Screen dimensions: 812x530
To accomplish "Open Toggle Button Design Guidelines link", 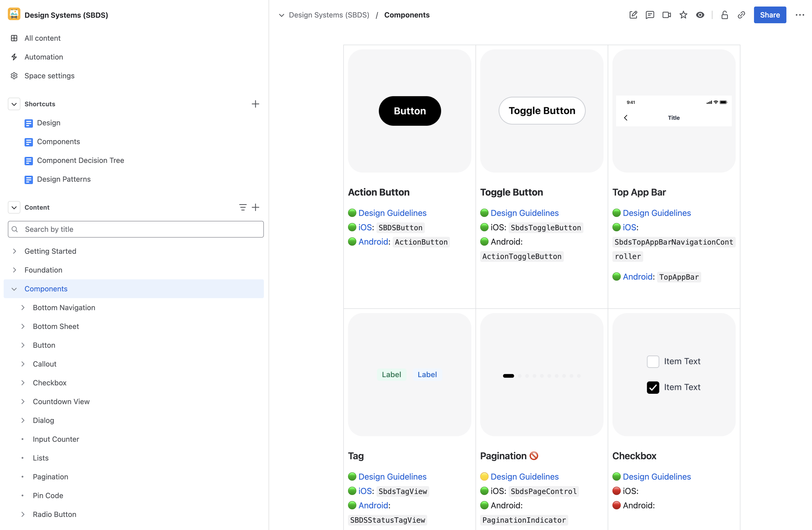I will click(x=524, y=213).
